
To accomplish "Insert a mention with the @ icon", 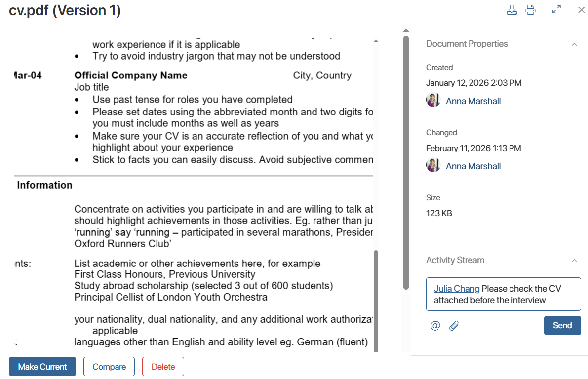I will [435, 326].
